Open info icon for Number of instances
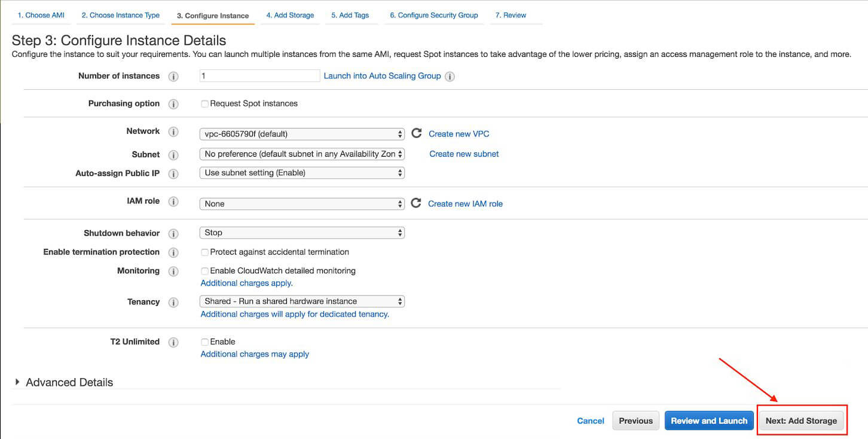This screenshot has width=868, height=439. click(173, 77)
